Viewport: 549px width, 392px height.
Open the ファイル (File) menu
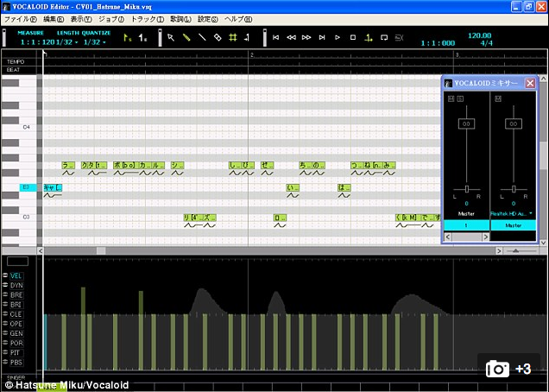click(21, 18)
